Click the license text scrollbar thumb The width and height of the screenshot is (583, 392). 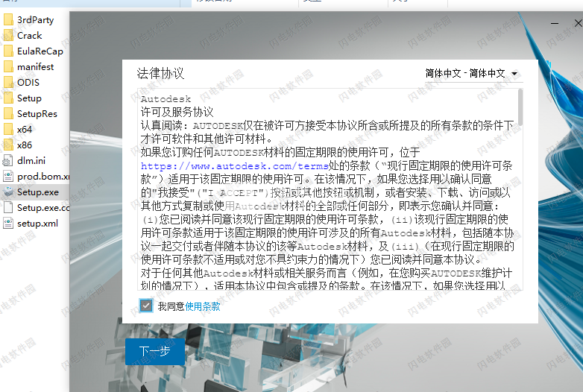520,107
